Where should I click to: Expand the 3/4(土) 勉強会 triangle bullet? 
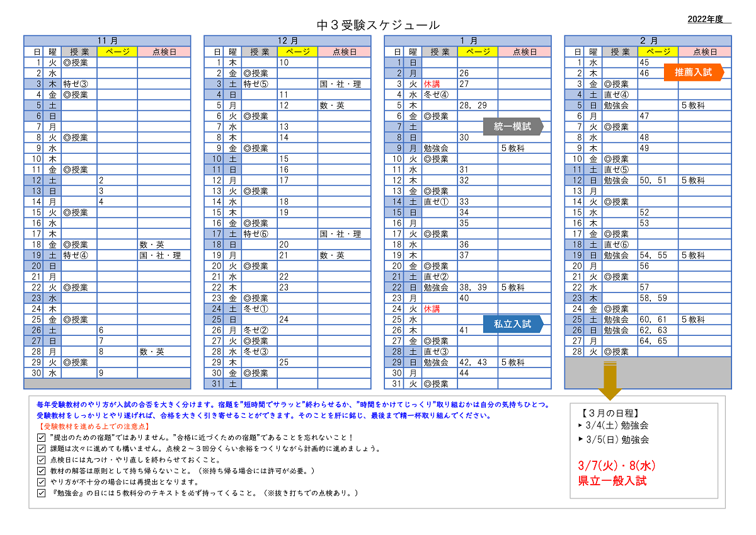pyautogui.click(x=580, y=425)
